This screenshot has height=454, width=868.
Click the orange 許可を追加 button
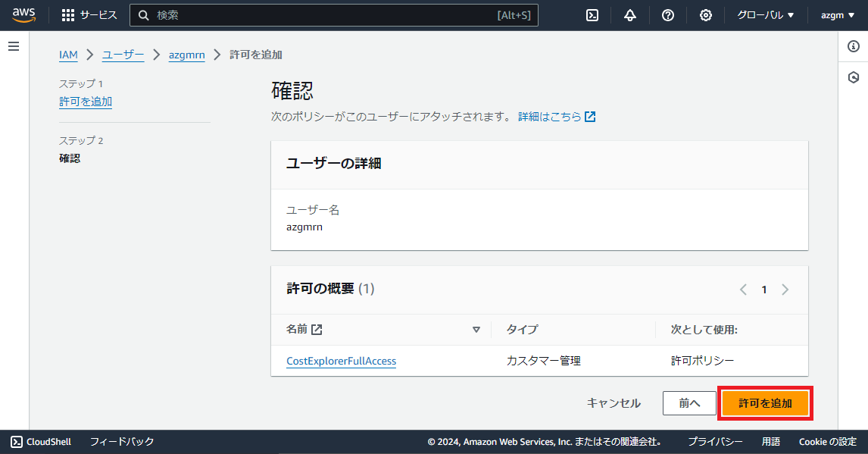[x=765, y=402]
